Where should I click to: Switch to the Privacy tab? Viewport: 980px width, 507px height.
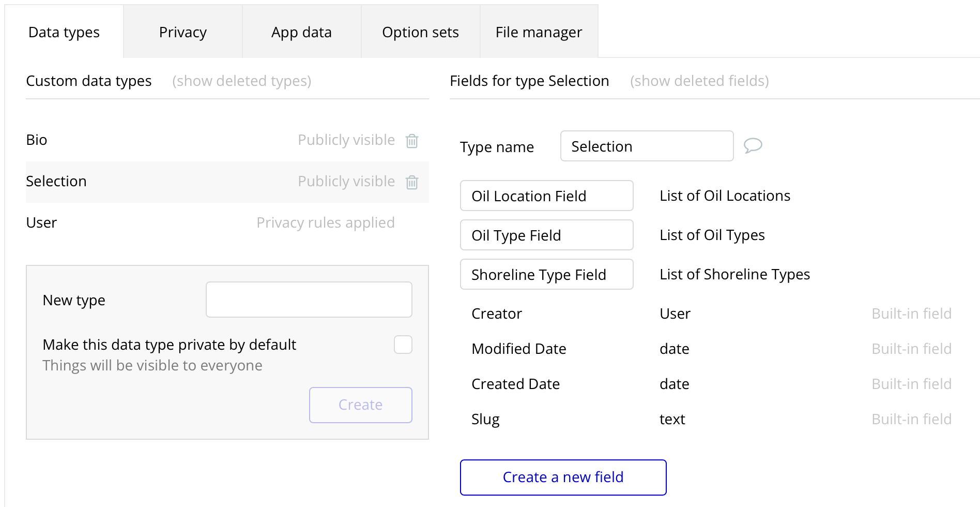pyautogui.click(x=182, y=32)
